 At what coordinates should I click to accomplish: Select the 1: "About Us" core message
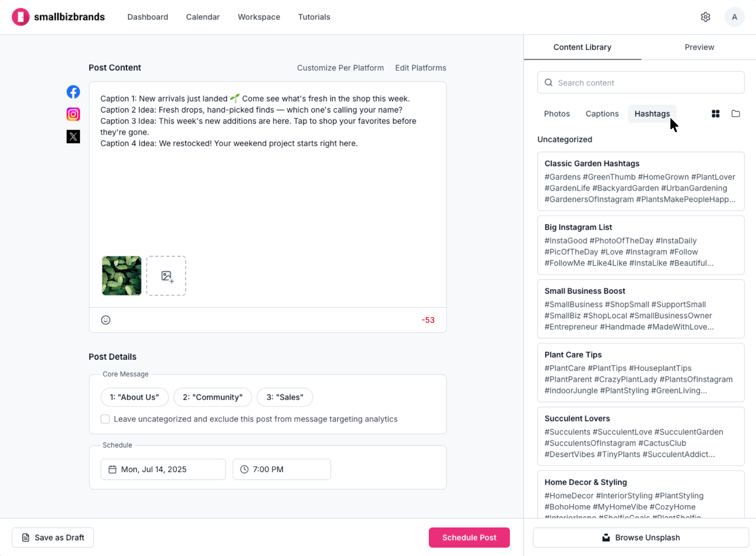135,397
